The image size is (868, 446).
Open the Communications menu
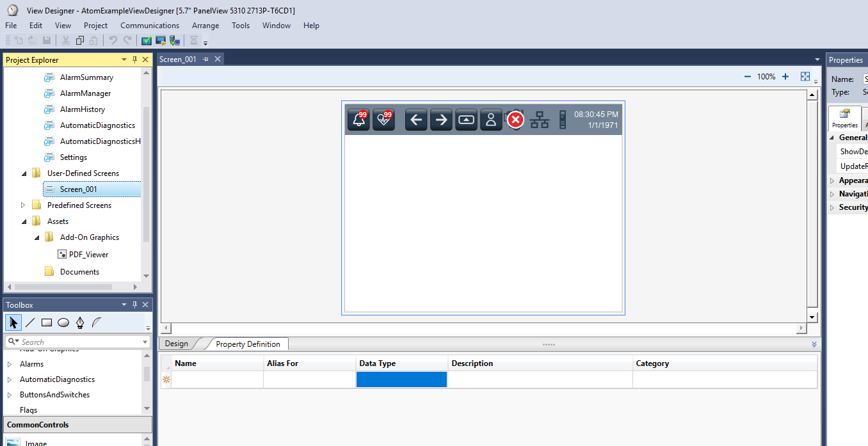(149, 26)
